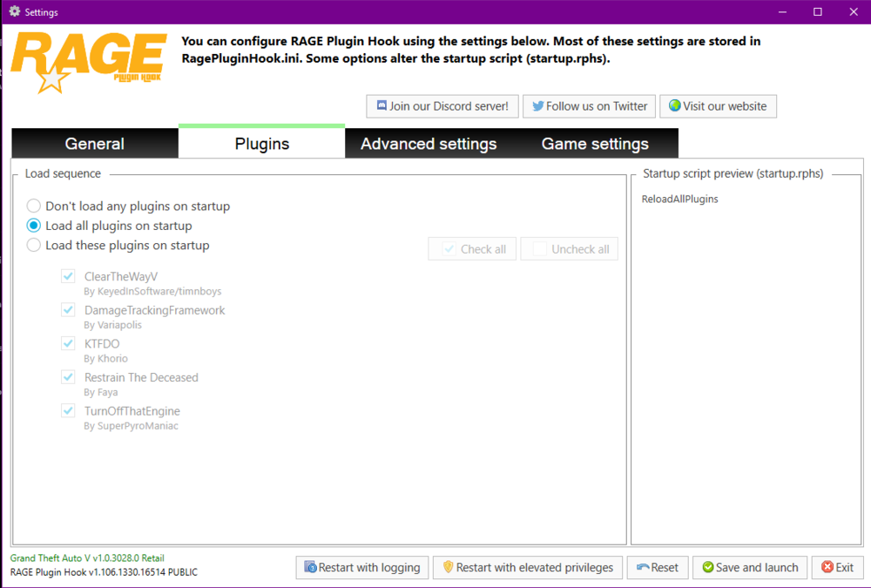Toggle the TurnOffThatEngine plugin checkbox
The height and width of the screenshot is (588, 871).
pos(68,409)
